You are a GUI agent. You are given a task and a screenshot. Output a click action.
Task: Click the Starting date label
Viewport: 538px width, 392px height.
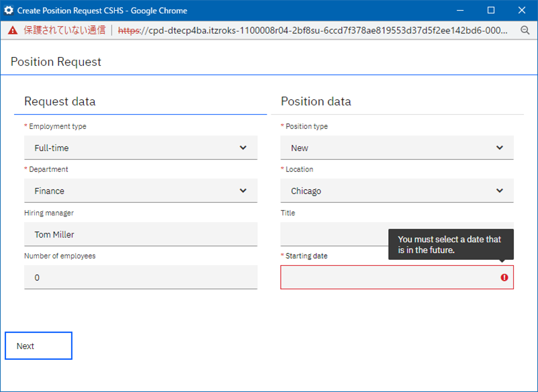306,256
